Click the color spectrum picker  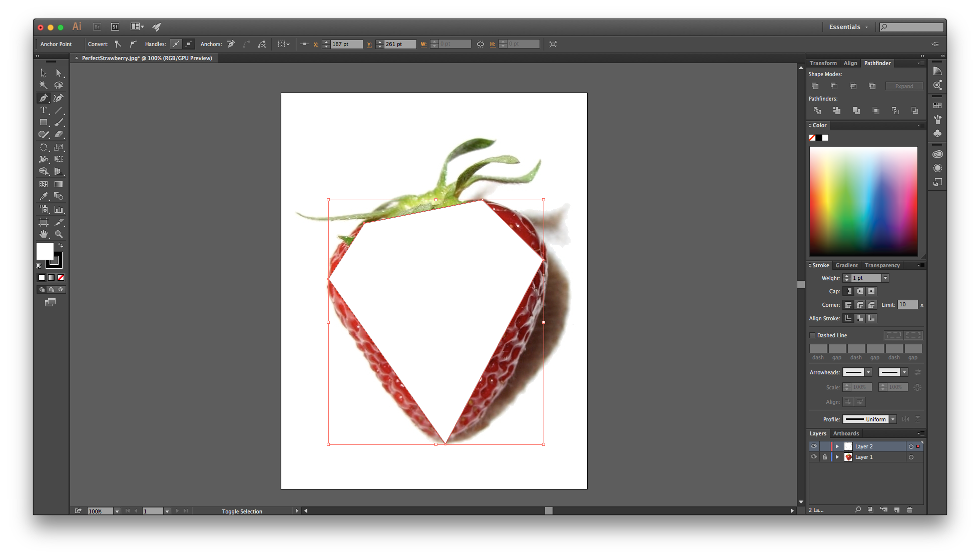(x=863, y=201)
